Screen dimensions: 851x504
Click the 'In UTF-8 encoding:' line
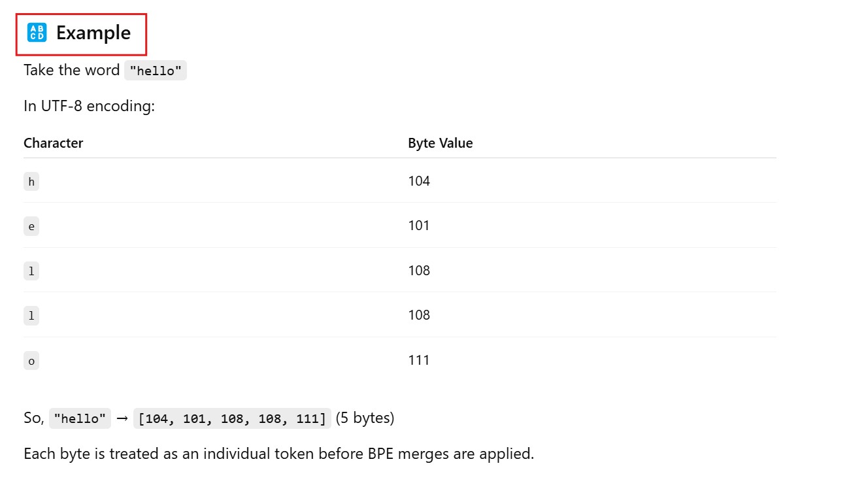tap(89, 106)
